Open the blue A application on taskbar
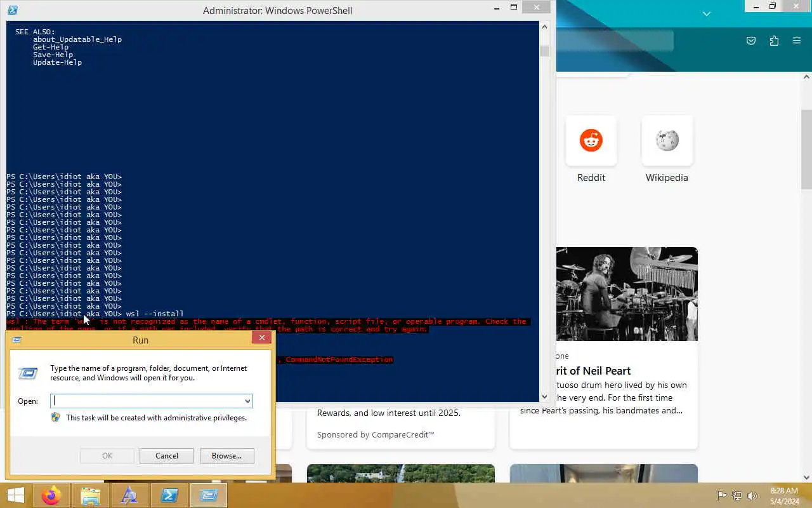Screen dimensions: 812x508 pos(129,495)
